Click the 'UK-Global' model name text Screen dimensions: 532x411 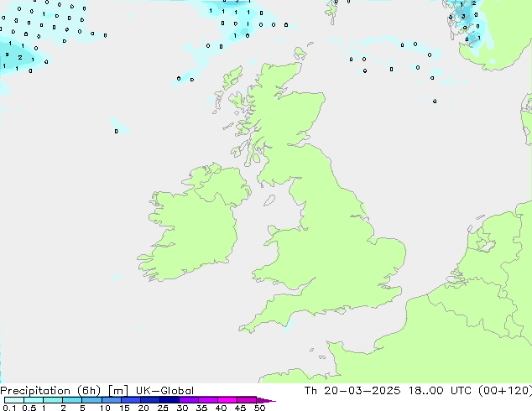click(164, 391)
